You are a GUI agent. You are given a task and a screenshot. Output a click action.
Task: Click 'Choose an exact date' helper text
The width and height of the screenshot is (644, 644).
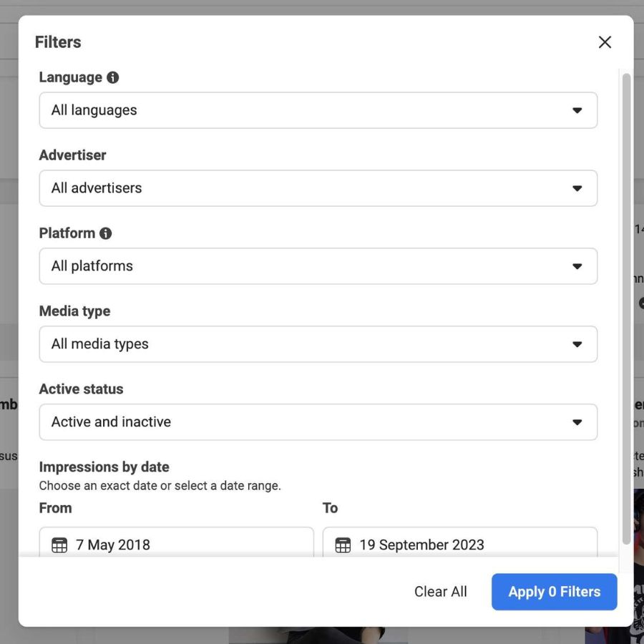tap(160, 485)
